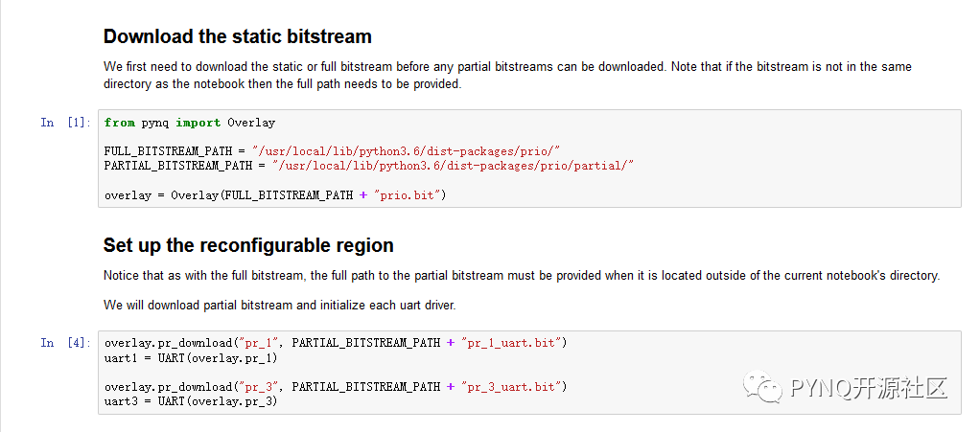Click the In [1] cell prompt
Image resolution: width=980 pixels, height=432 pixels.
coord(66,123)
